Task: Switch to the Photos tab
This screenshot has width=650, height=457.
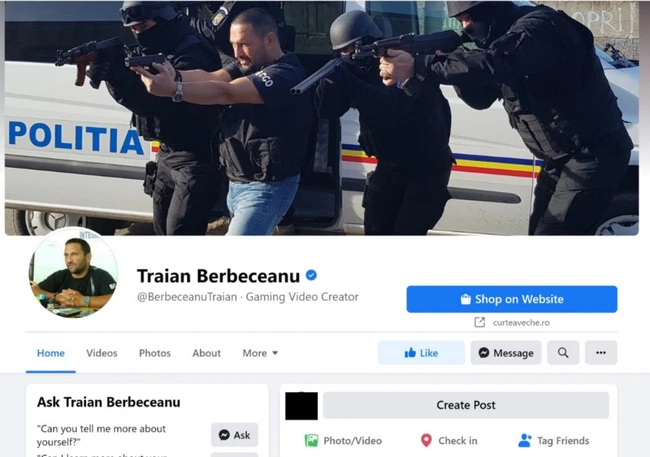Action: click(155, 353)
